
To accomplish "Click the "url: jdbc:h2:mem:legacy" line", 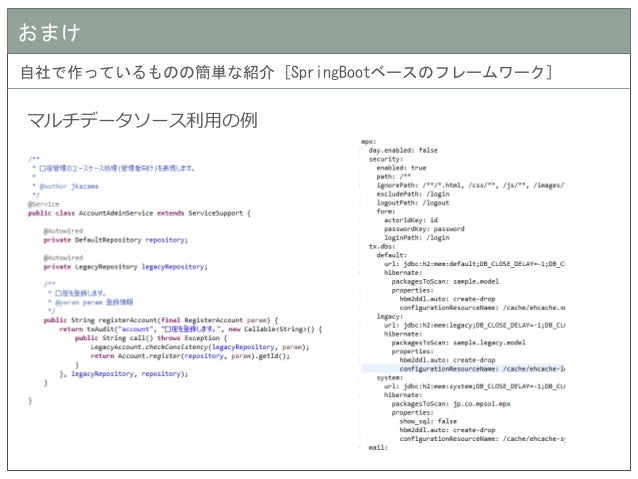I will point(474,326).
